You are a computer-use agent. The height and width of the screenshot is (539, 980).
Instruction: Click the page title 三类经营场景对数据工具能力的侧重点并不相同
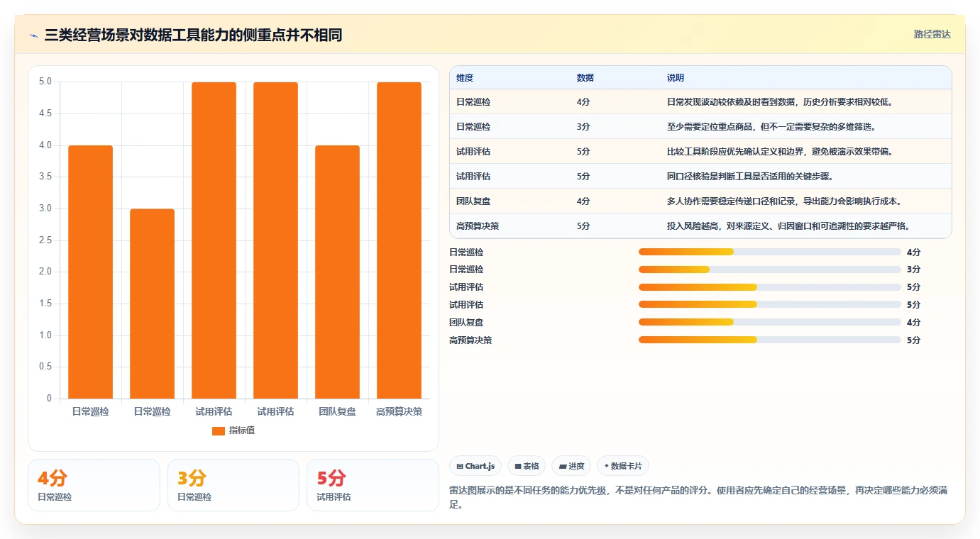coord(193,35)
